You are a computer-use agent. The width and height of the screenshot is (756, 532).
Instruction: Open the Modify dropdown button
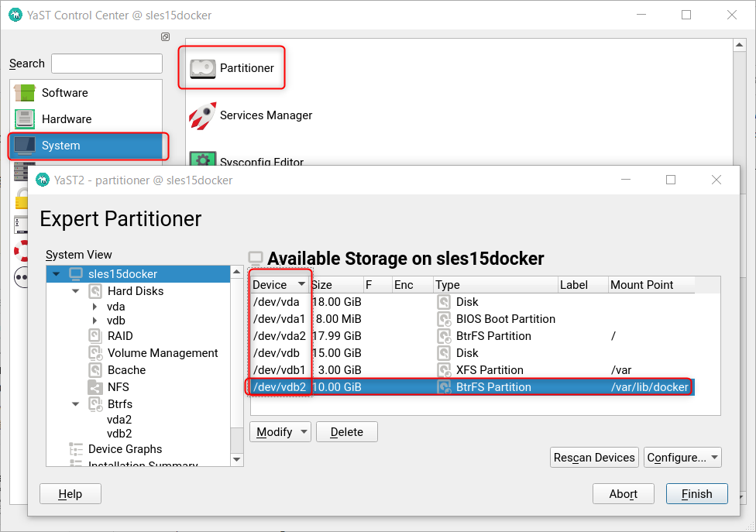point(280,432)
